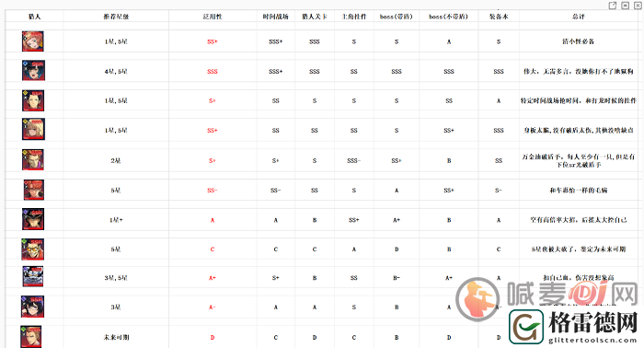The image size is (644, 348).
Task: Select the 未来可期 star recommendation cell
Action: pyautogui.click(x=116, y=337)
